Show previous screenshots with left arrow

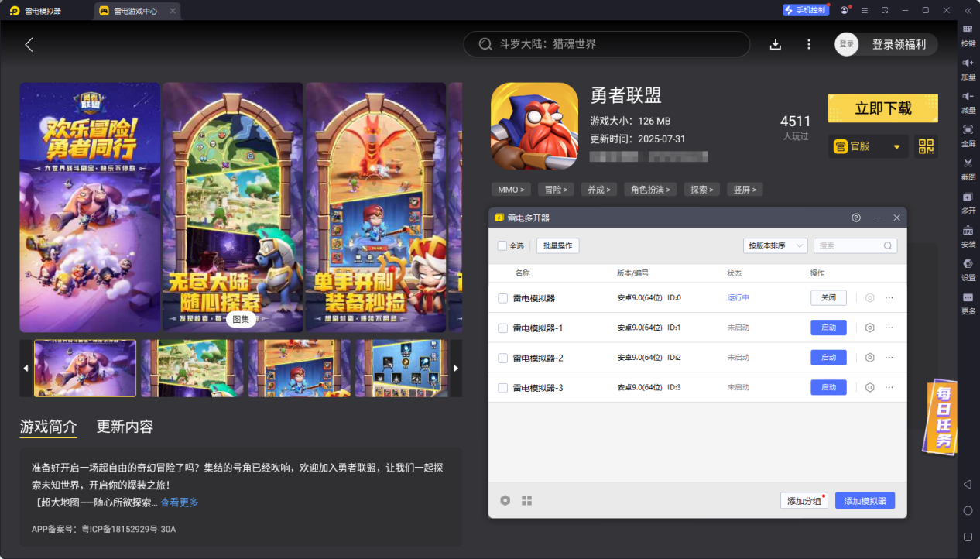pos(26,368)
